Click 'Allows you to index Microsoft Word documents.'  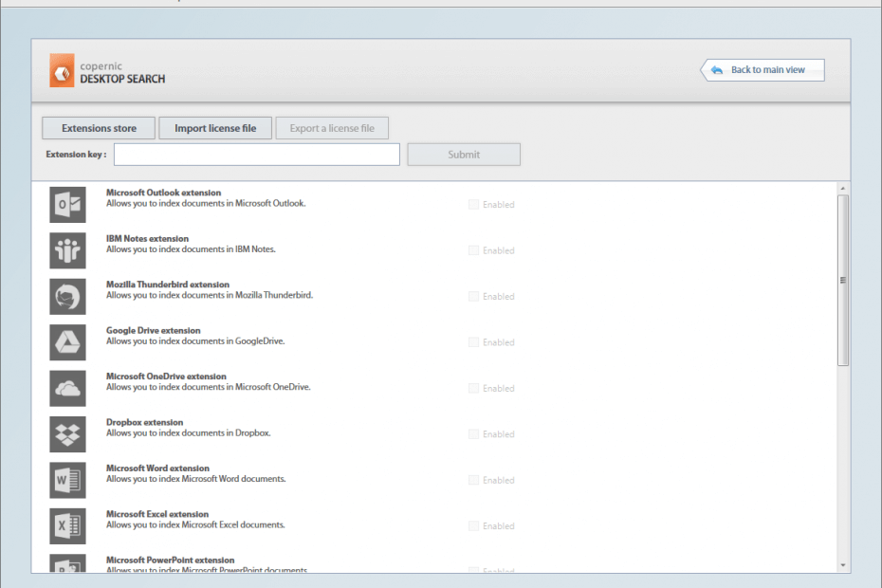195,479
